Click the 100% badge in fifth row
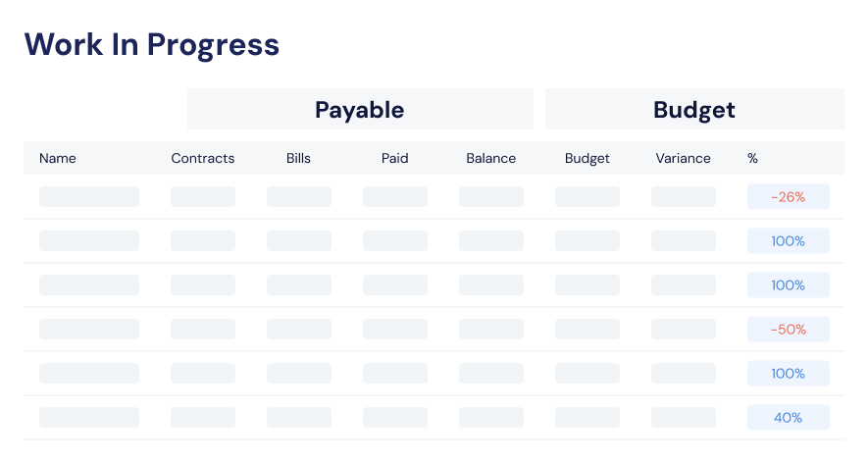Viewport: 868px width, 463px height. (x=789, y=374)
